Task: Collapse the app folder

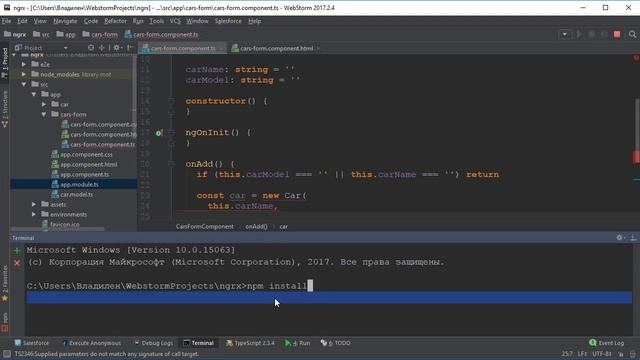Action: click(x=34, y=94)
